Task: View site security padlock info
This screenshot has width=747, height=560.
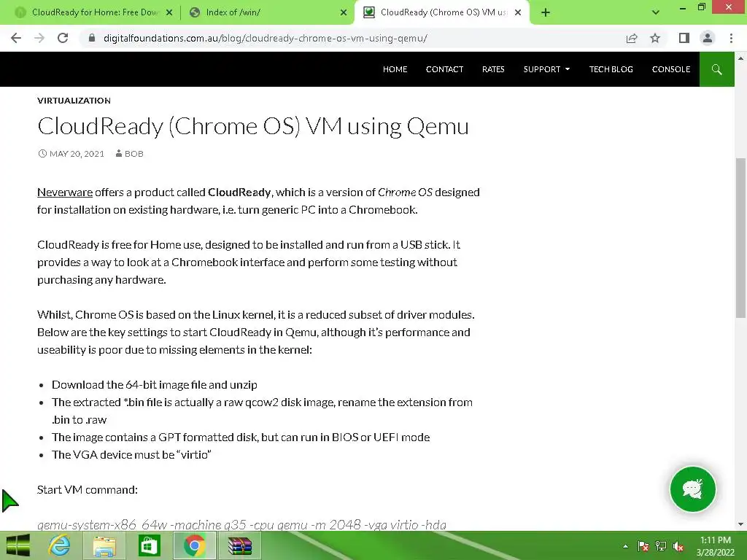Action: tap(92, 38)
